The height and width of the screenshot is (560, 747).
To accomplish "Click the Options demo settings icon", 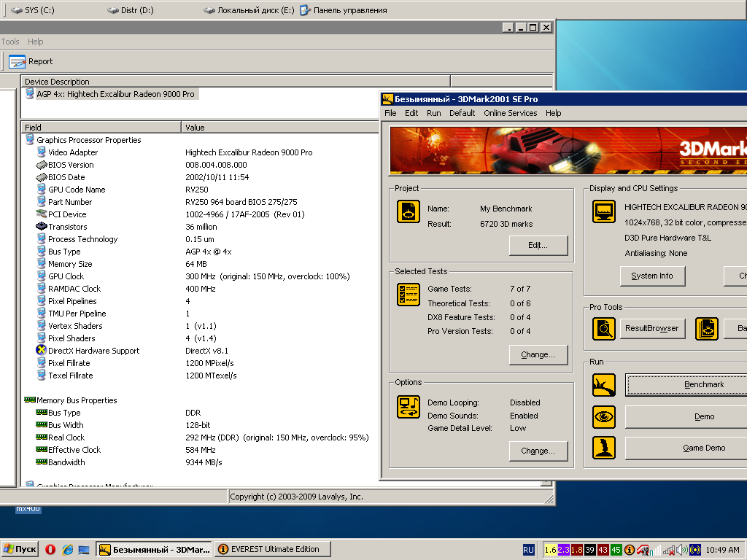I will tap(409, 407).
